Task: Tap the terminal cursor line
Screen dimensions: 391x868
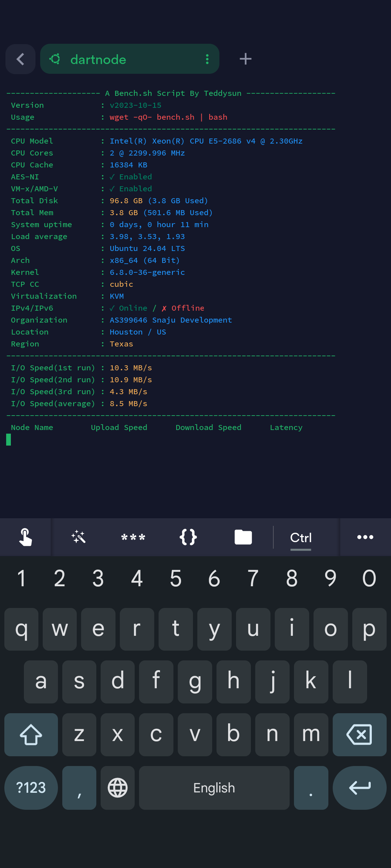Action: pos(9,439)
